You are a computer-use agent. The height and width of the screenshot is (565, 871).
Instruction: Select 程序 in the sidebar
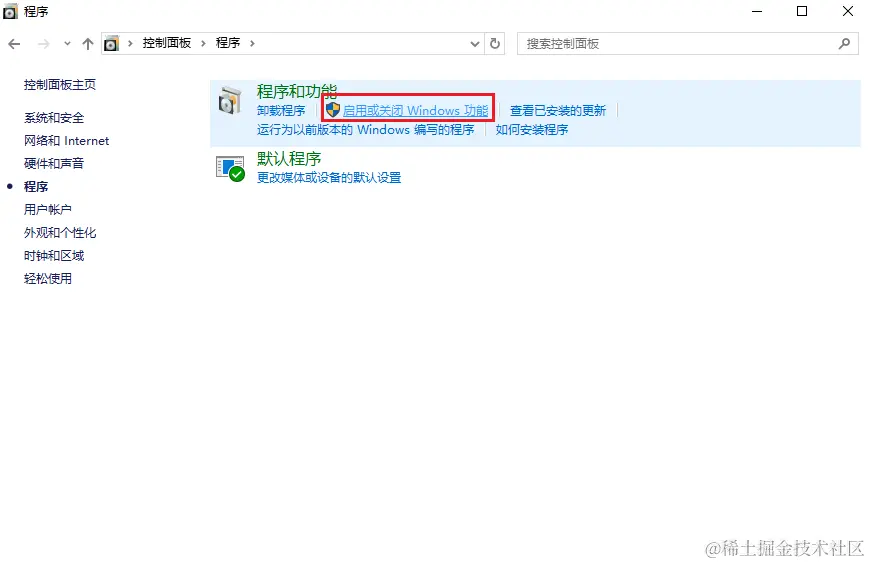pos(36,187)
